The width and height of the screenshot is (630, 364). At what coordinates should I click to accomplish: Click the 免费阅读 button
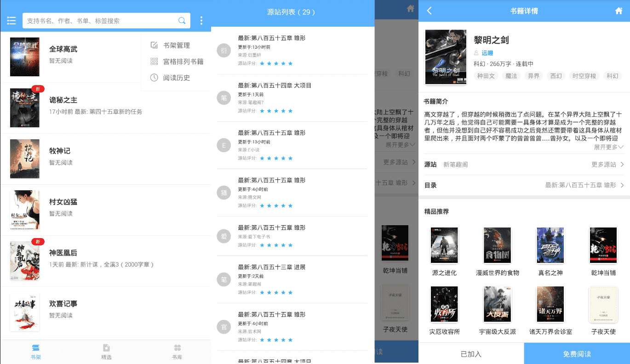pos(577,353)
